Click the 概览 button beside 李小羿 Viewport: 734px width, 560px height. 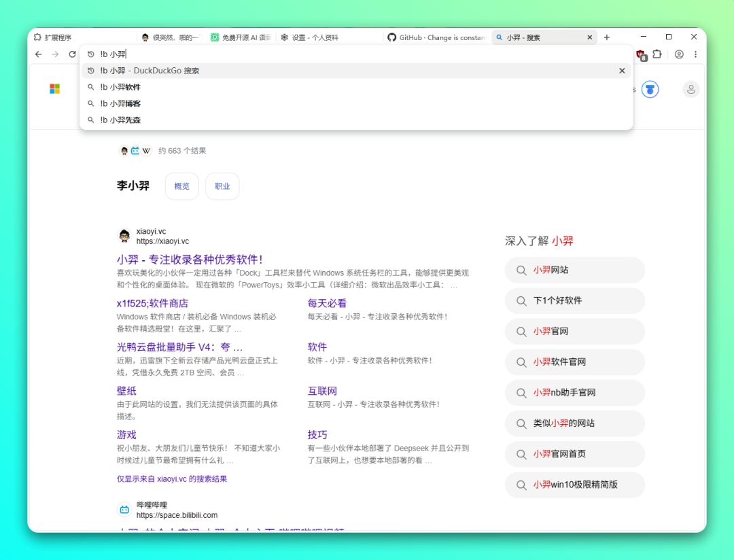tap(182, 186)
